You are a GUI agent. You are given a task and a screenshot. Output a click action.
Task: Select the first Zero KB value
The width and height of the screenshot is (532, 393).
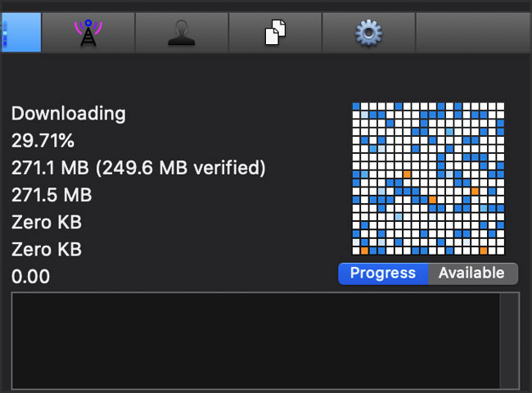pos(47,223)
